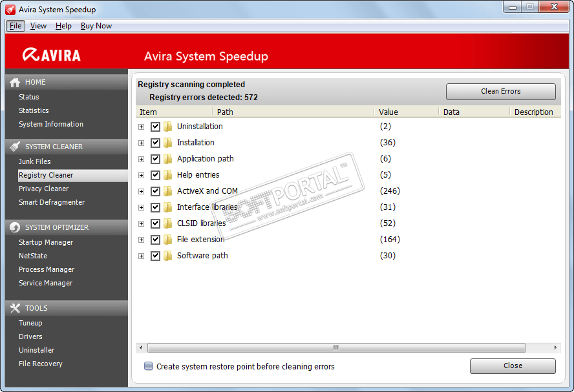This screenshot has width=574, height=392.
Task: Expand the File extension tree node
Action: point(142,240)
